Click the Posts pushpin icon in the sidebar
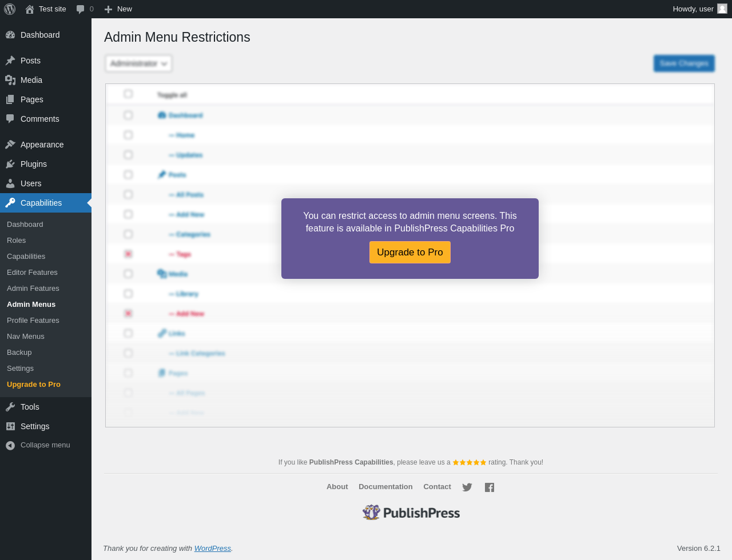Screen dimensions: 732x560 (10, 61)
